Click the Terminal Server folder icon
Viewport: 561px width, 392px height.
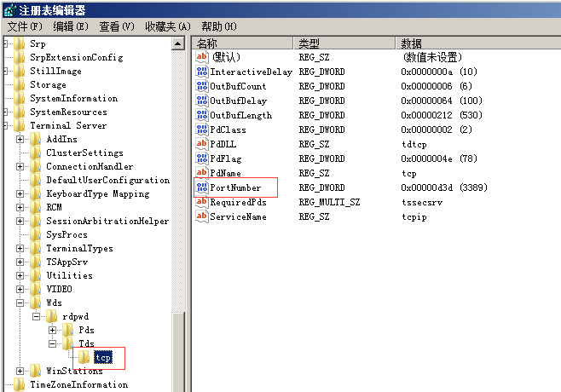tap(19, 125)
